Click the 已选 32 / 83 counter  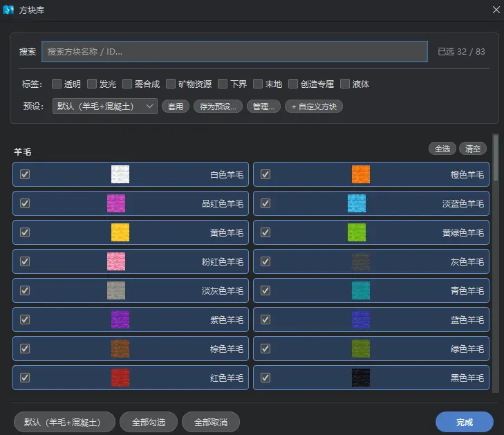pyautogui.click(x=461, y=51)
